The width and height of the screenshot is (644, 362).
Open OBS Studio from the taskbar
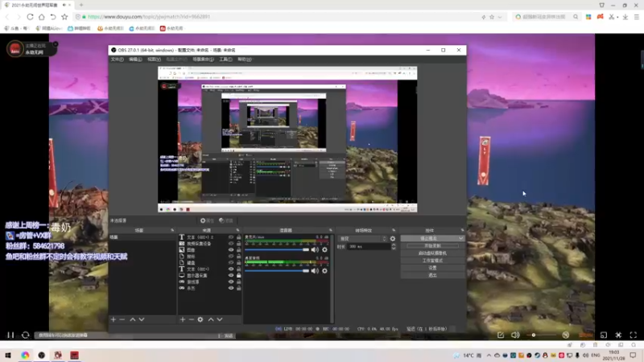point(42,355)
